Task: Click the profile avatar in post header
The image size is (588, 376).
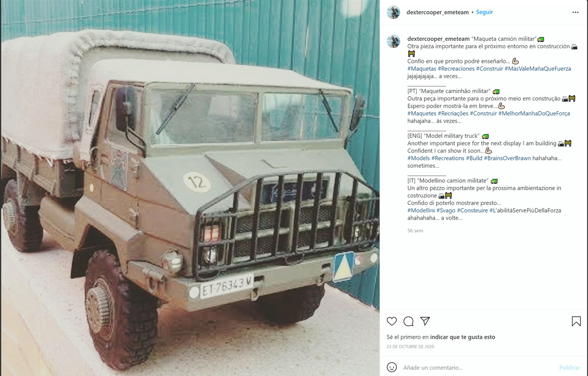Action: click(x=394, y=13)
